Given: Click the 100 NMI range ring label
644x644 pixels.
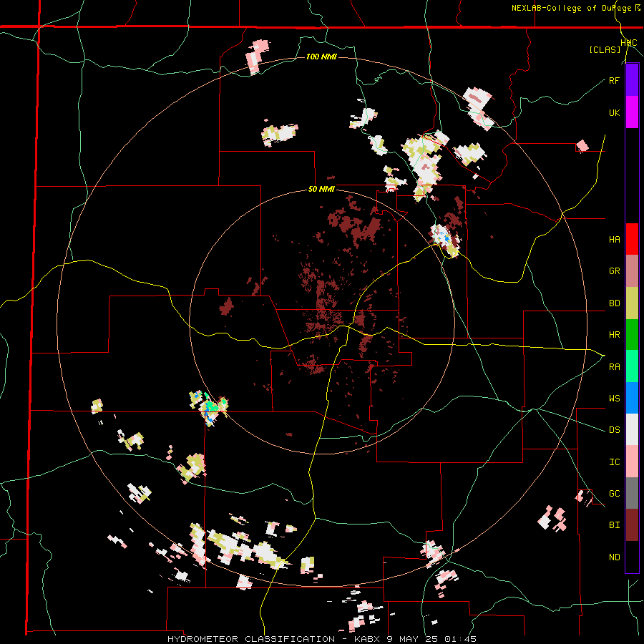Looking at the screenshot, I should pyautogui.click(x=321, y=57).
